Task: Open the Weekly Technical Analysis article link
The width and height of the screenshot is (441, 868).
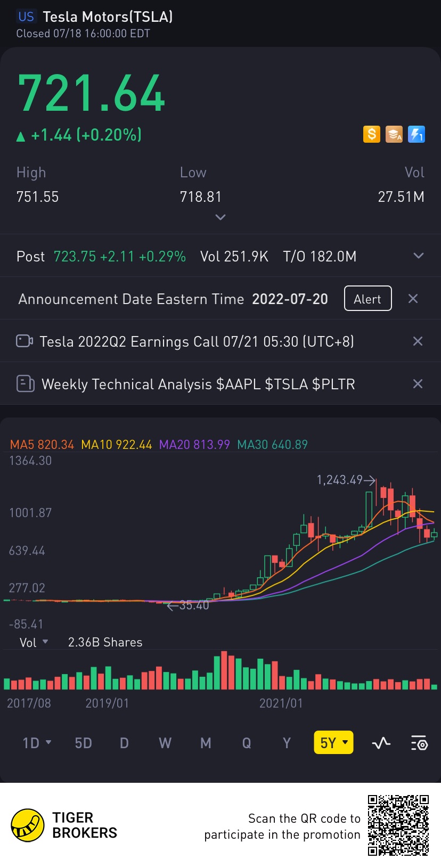Action: point(198,384)
